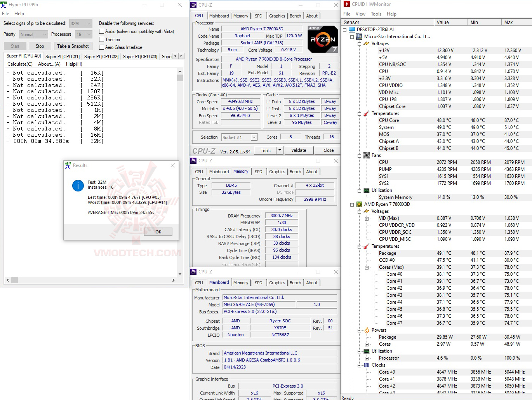Image resolution: width=532 pixels, height=400 pixels.
Task: Tick the Themes checkbox
Action: click(x=102, y=40)
